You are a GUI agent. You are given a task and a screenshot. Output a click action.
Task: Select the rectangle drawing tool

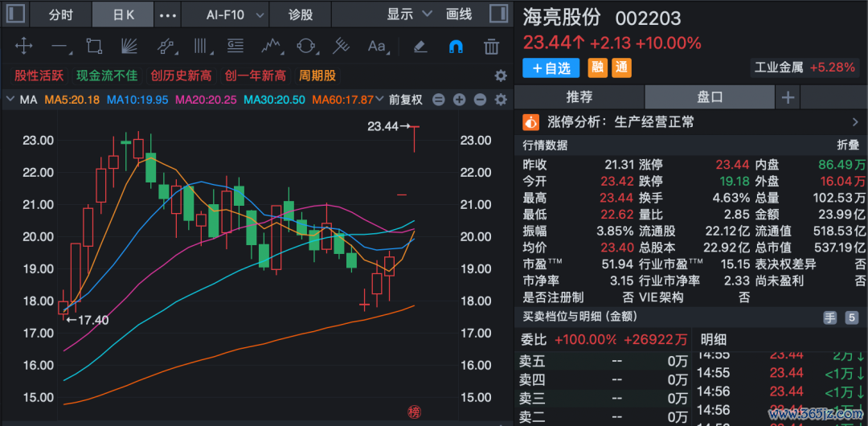tap(94, 46)
